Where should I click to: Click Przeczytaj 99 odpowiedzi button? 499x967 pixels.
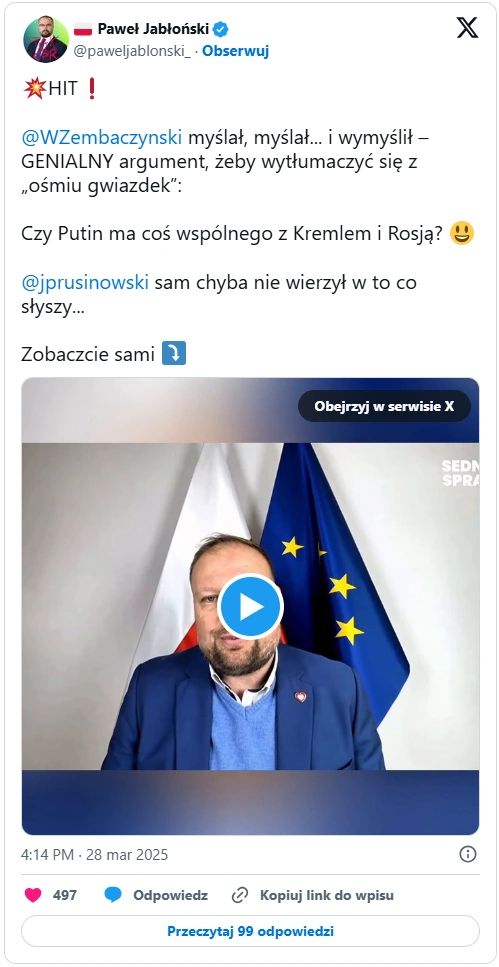(x=250, y=931)
